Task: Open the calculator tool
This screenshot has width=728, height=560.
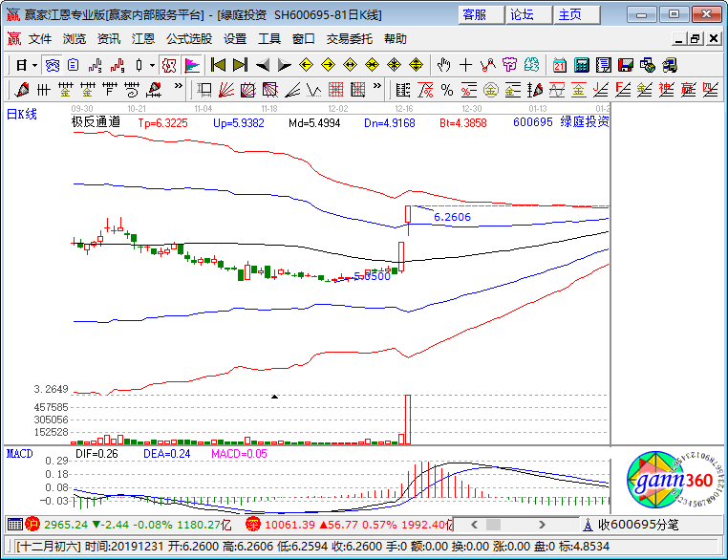Action: 581,65
